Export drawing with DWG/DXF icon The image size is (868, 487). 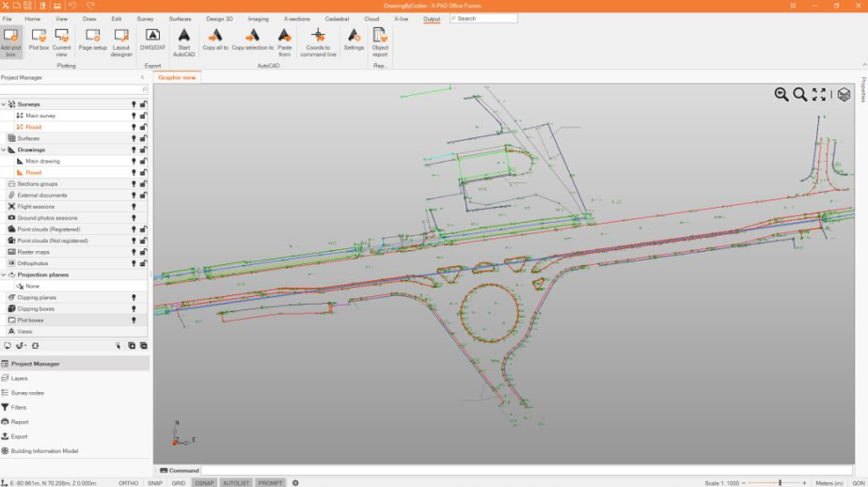(152, 39)
